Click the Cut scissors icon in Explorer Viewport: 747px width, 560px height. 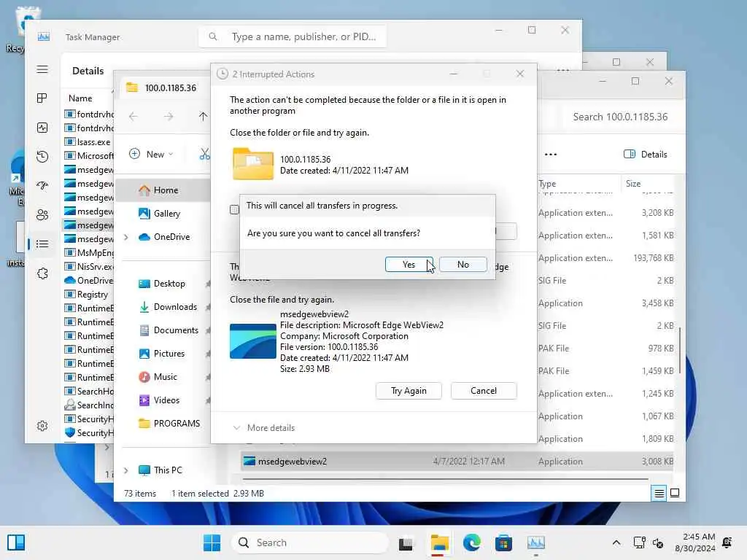pyautogui.click(x=205, y=155)
